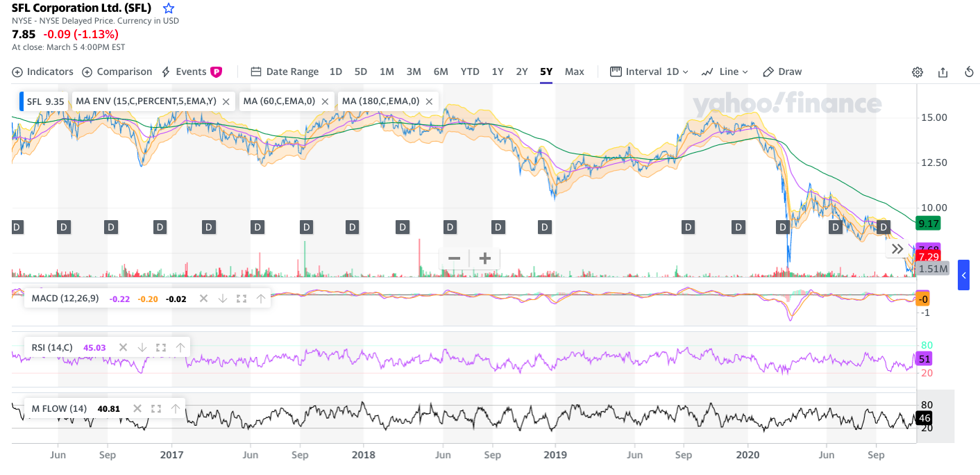Click the Events premium P badge
980x475 pixels.
click(x=216, y=72)
